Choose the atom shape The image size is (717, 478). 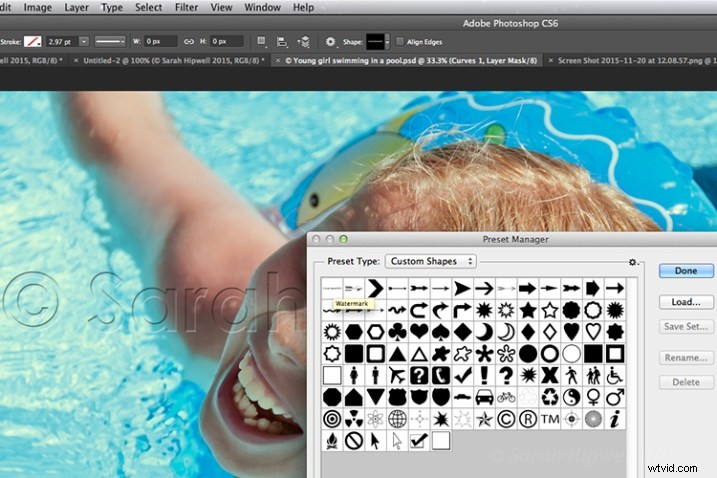point(375,419)
